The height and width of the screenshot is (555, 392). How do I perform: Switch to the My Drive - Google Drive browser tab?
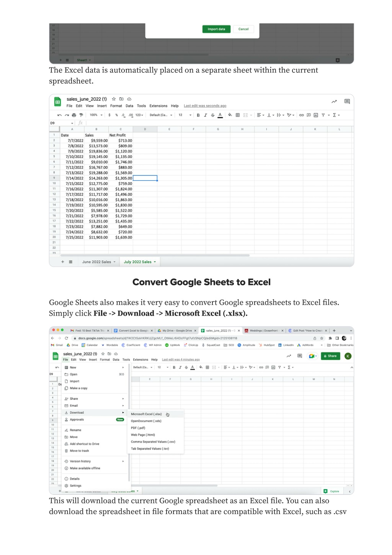[x=177, y=331]
